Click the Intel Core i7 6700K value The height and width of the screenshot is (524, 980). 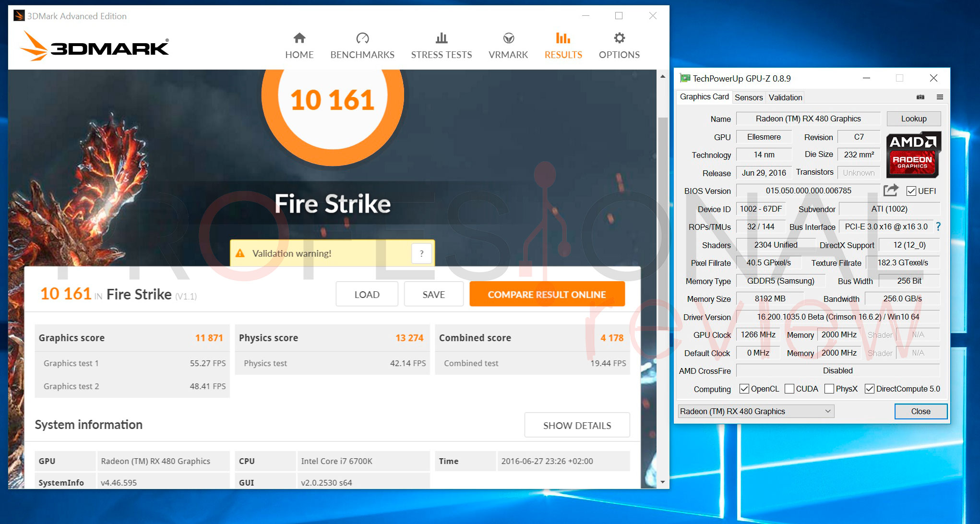point(337,461)
